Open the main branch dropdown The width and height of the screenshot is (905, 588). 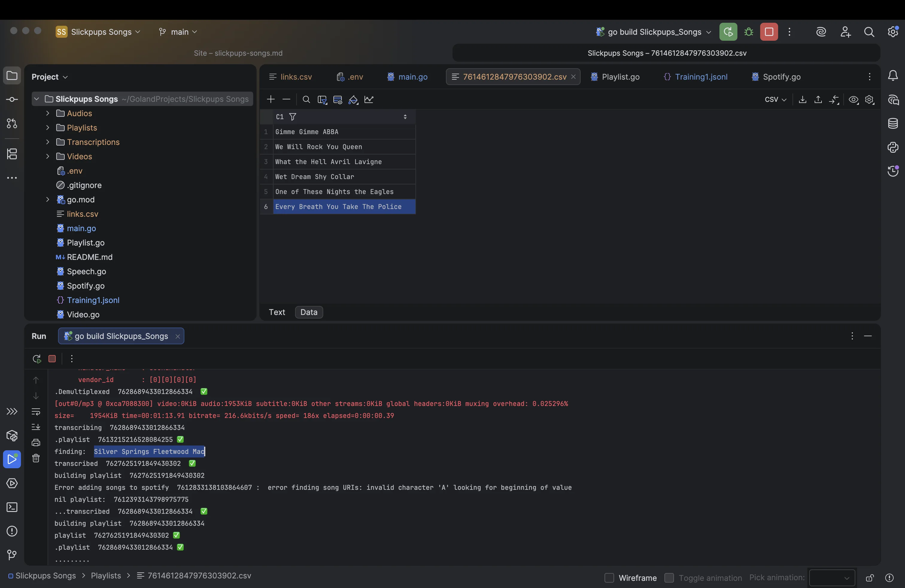click(178, 32)
